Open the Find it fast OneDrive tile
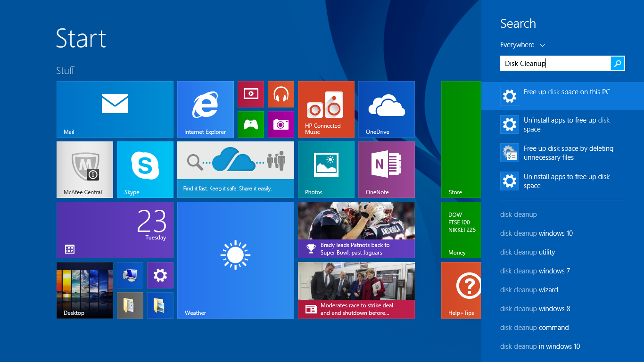644x362 pixels. tap(236, 170)
